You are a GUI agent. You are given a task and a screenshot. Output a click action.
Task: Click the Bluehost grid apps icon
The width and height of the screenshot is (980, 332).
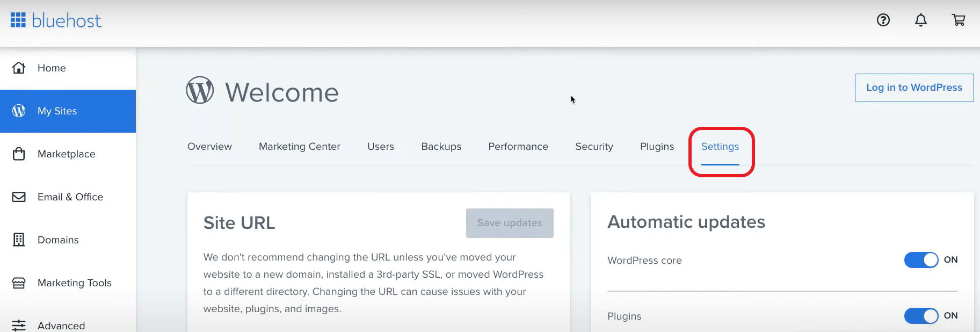[x=18, y=20]
